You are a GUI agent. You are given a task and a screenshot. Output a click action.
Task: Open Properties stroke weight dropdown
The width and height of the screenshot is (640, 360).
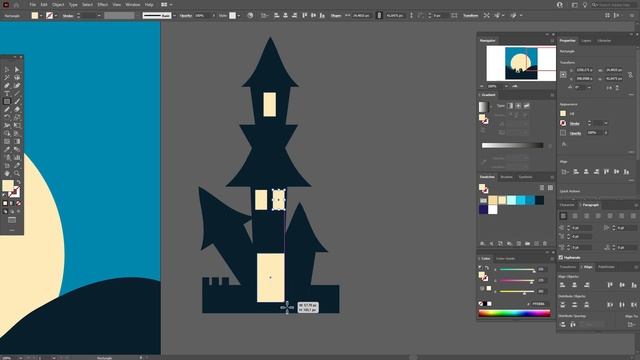(606, 123)
